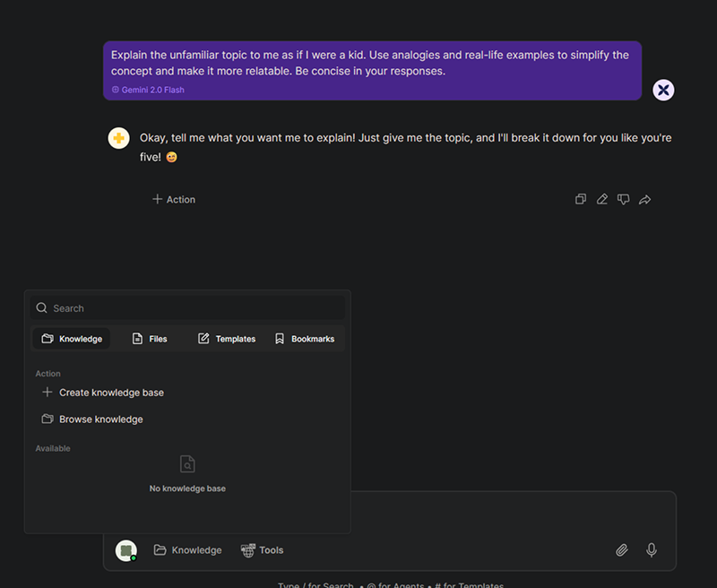Copy the assistant response

[580, 199]
